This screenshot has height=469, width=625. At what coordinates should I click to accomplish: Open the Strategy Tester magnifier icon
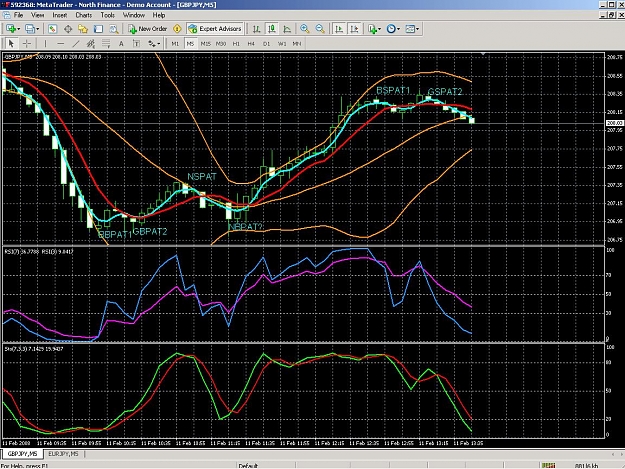click(113, 29)
